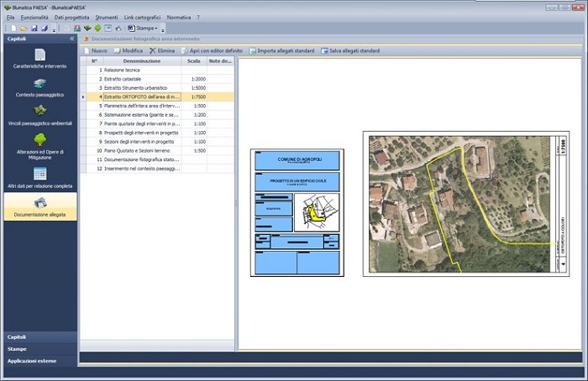Collapse the Capitoli side panel
Screen dimensions: 588x381
pyautogui.click(x=71, y=39)
